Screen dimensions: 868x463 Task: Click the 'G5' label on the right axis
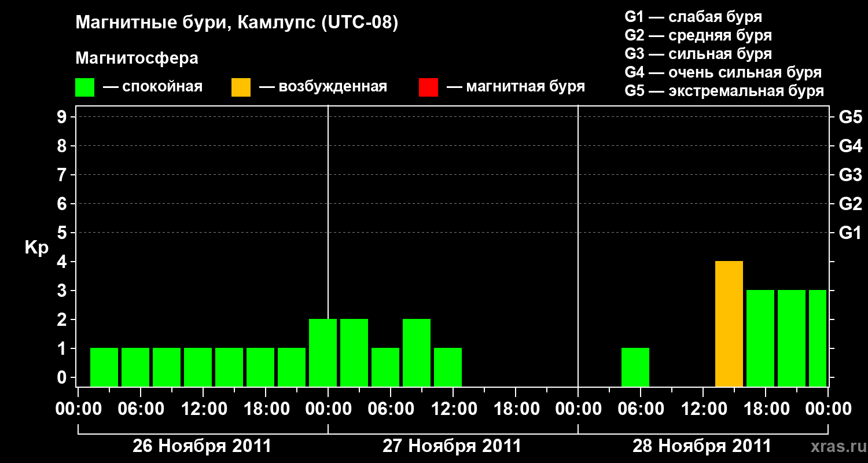click(x=850, y=117)
